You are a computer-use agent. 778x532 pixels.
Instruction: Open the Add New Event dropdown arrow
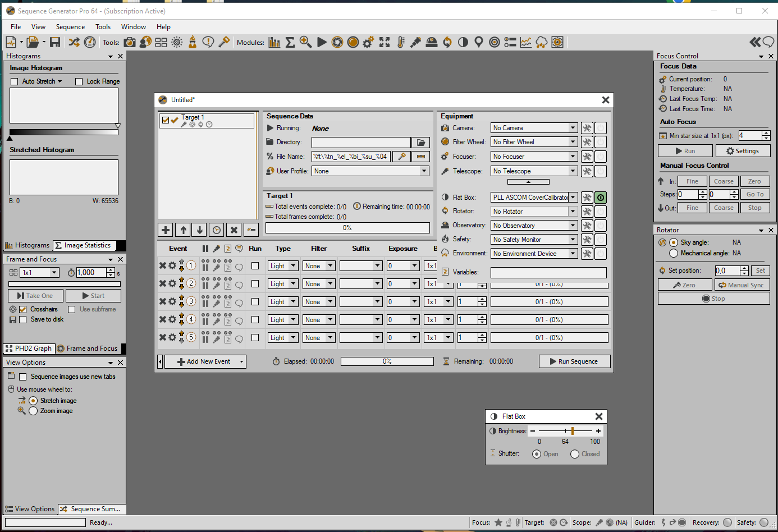[x=242, y=362]
